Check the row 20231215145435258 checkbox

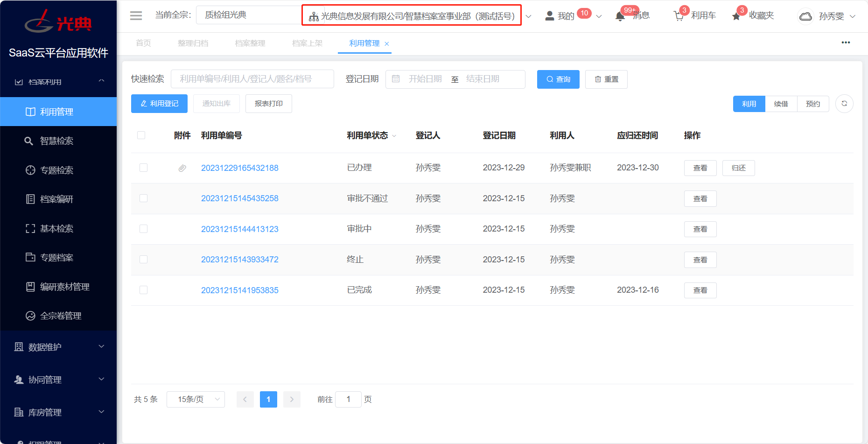143,198
